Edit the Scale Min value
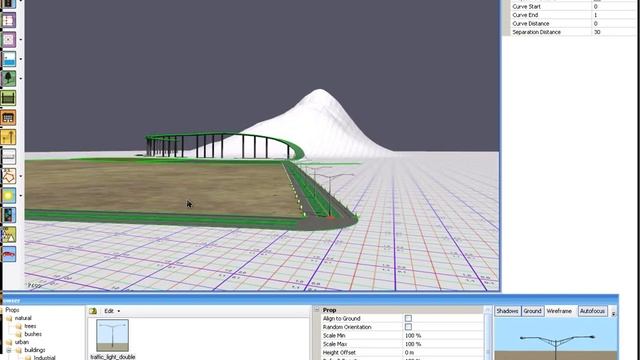 click(442, 336)
